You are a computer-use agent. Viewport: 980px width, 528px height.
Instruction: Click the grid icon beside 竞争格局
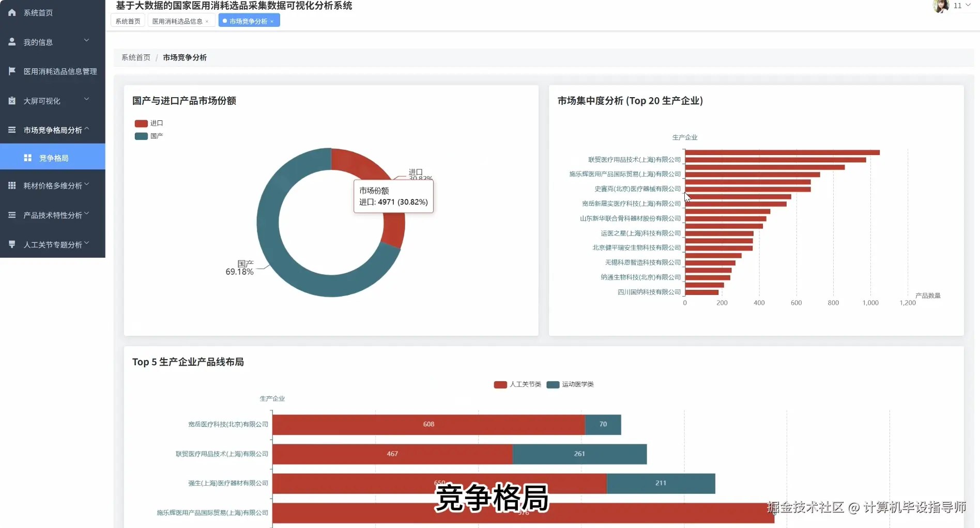(28, 158)
